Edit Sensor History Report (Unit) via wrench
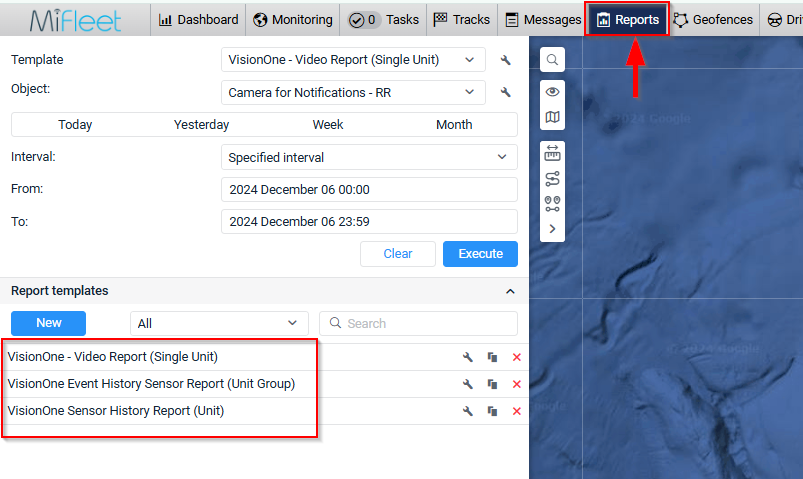Image resolution: width=803 pixels, height=479 pixels. click(x=468, y=411)
